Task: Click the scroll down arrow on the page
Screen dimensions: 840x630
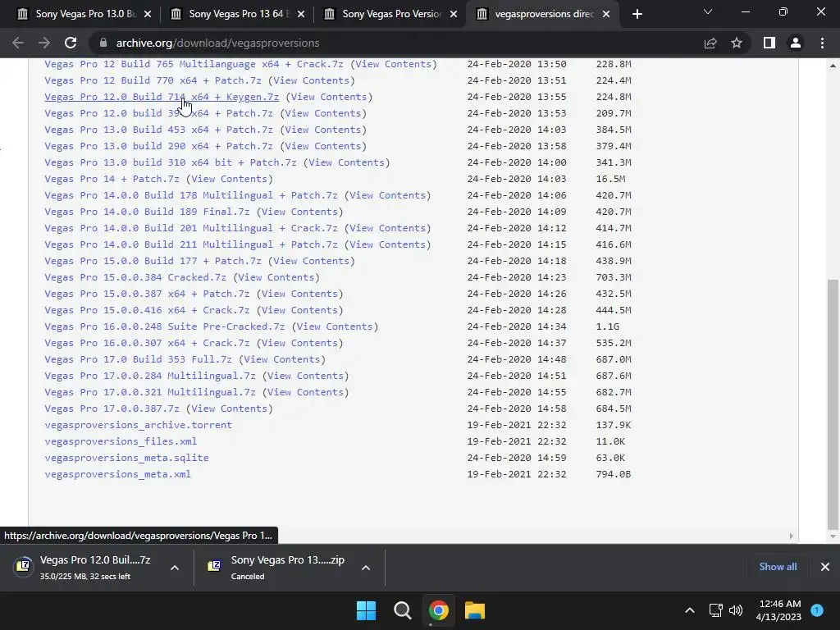Action: tap(833, 536)
